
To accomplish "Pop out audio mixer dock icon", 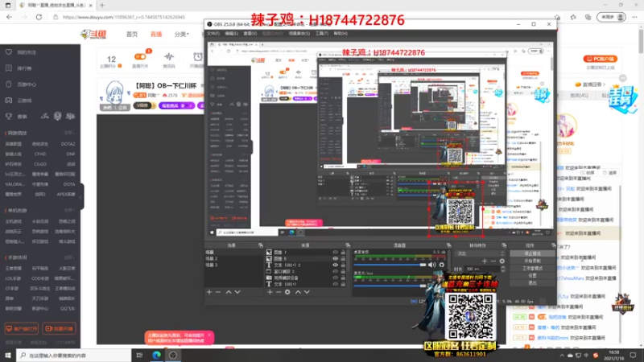I will 448,245.
